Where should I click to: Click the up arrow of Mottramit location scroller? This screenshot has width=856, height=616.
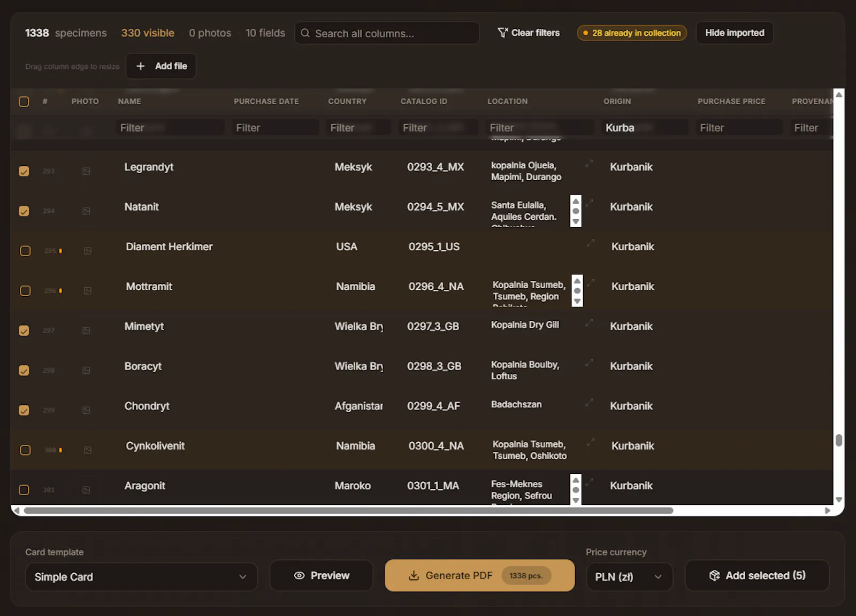click(x=577, y=281)
